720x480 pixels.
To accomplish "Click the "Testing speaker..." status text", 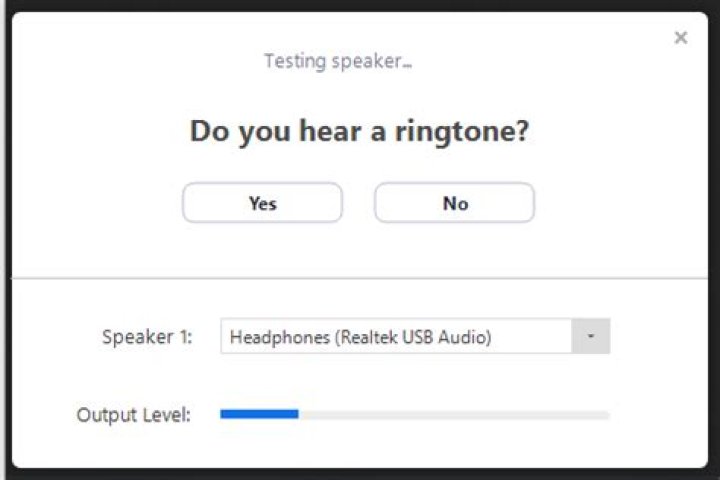I will [338, 61].
